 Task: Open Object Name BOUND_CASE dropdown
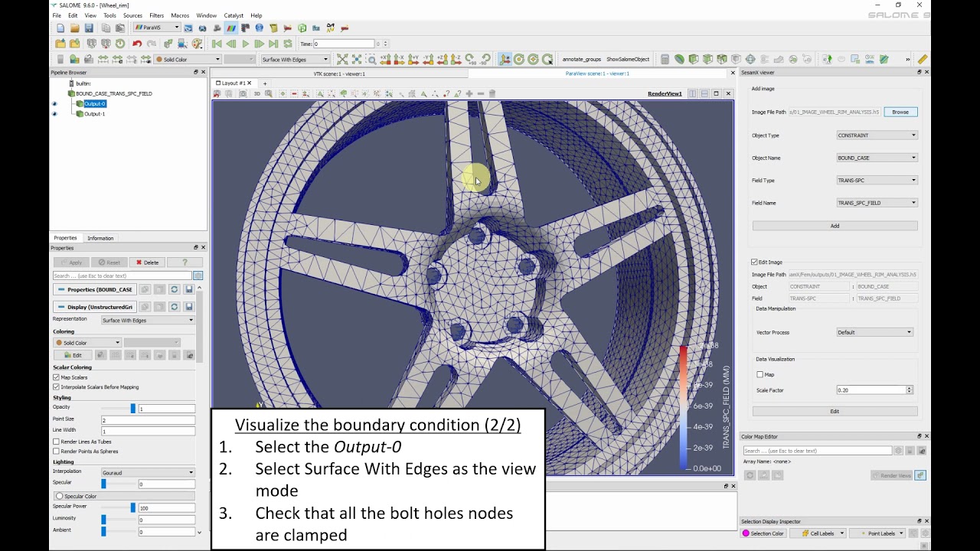point(877,158)
